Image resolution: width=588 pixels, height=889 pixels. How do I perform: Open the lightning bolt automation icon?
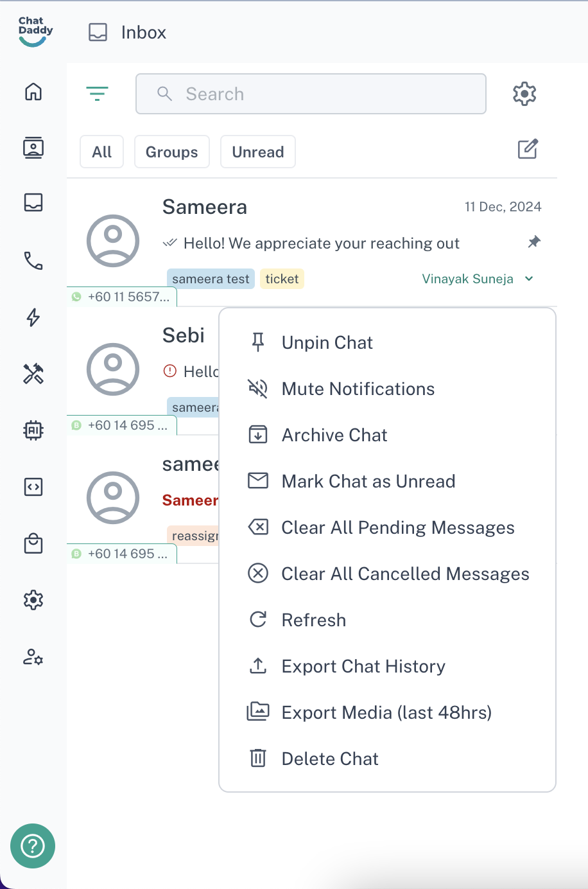click(x=33, y=317)
